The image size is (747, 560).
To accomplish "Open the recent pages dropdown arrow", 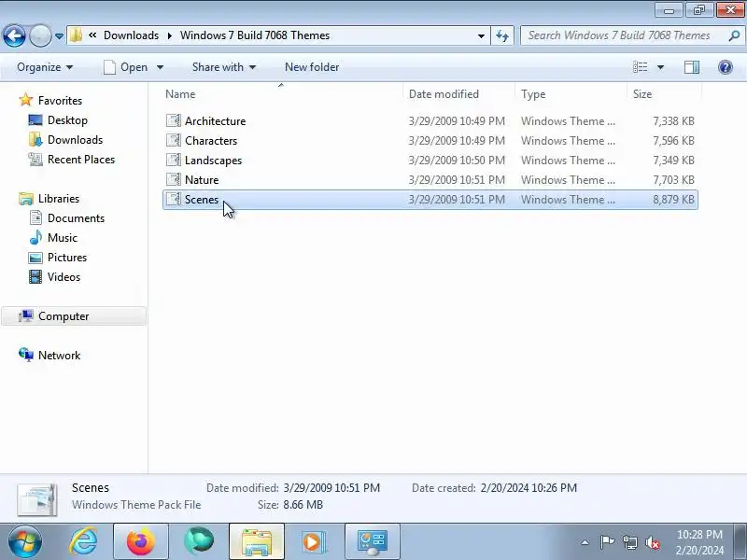I will (x=59, y=35).
